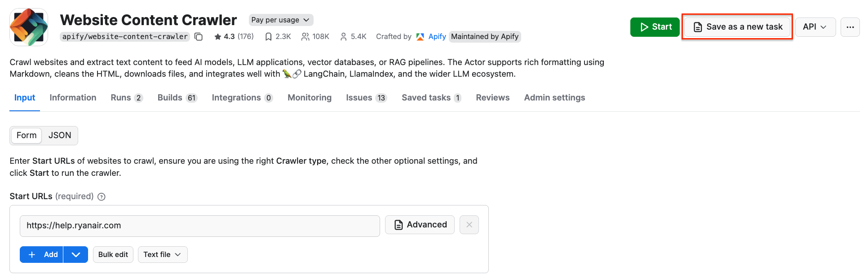The width and height of the screenshot is (868, 279).
Task: Open the Builds tab
Action: pos(177,98)
